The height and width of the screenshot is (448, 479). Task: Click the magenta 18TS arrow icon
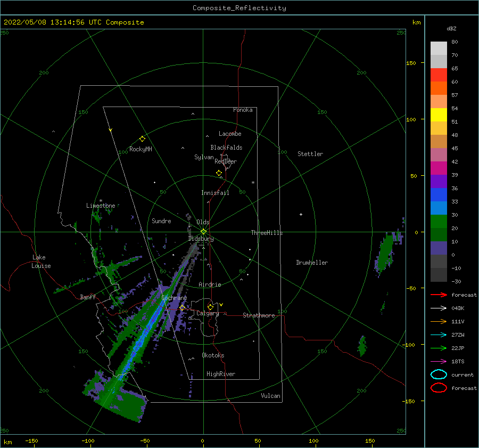pos(439,362)
